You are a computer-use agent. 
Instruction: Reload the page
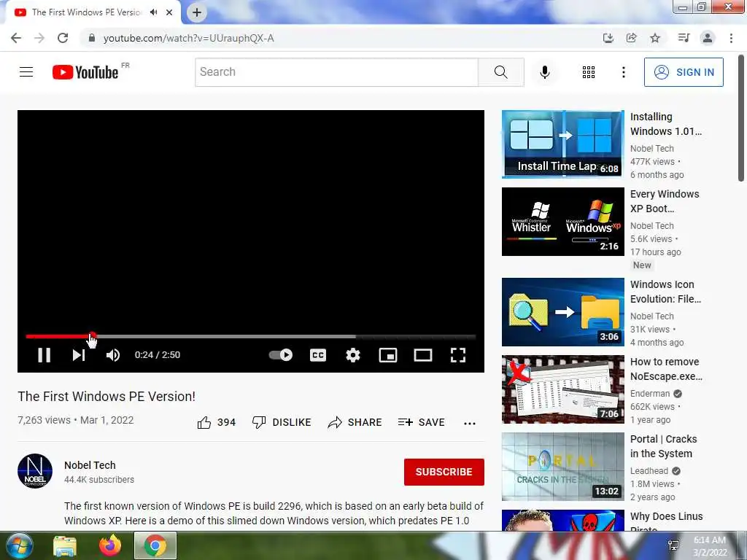pos(63,38)
